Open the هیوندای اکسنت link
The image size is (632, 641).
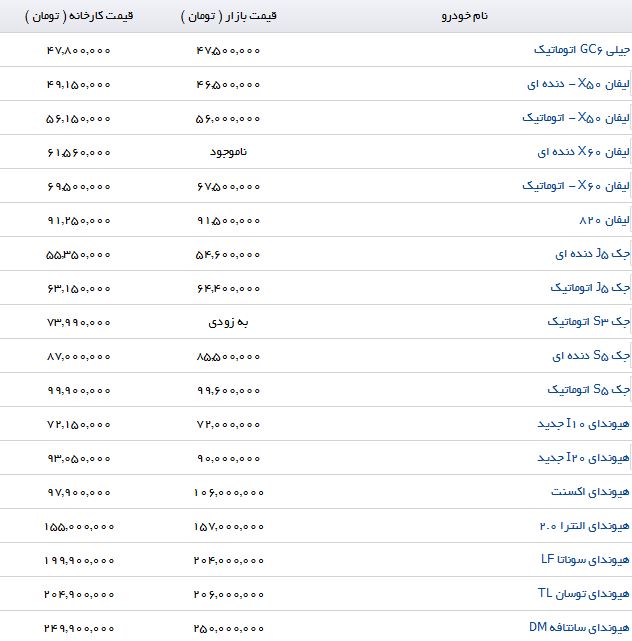(590, 492)
